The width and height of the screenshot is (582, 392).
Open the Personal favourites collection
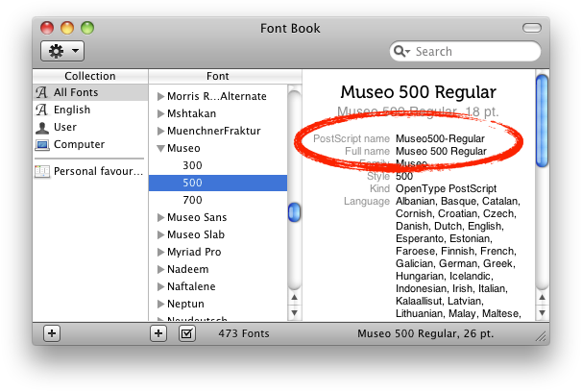click(x=90, y=171)
